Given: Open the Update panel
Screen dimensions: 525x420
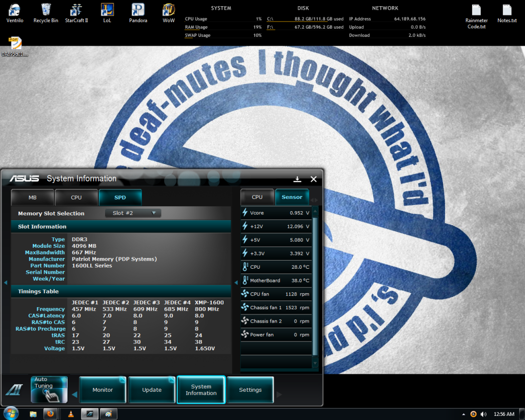Looking at the screenshot, I should (x=152, y=390).
